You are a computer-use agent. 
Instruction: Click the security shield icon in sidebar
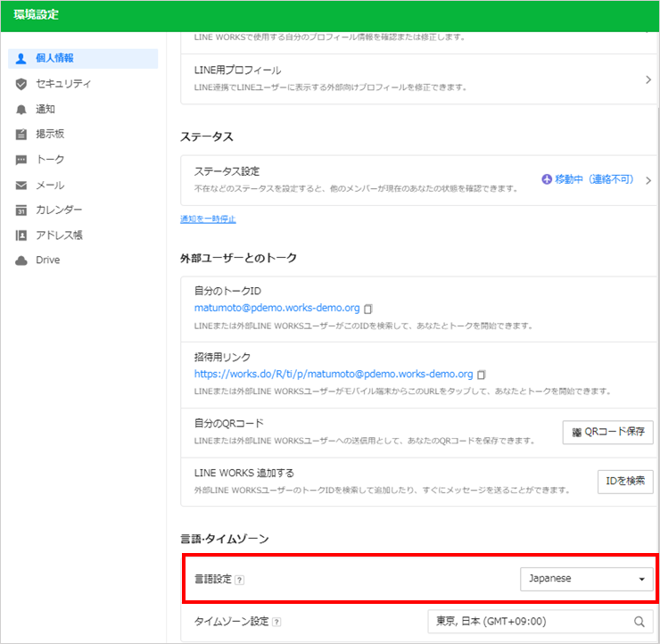[21, 84]
